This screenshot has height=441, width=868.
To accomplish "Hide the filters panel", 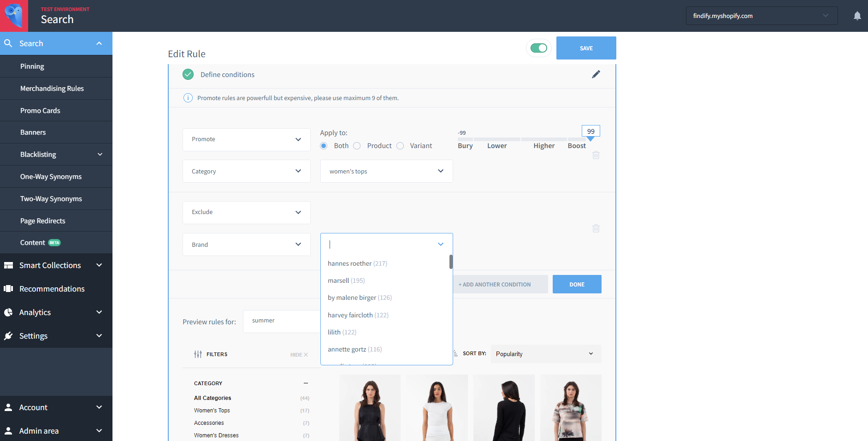I will click(x=299, y=355).
